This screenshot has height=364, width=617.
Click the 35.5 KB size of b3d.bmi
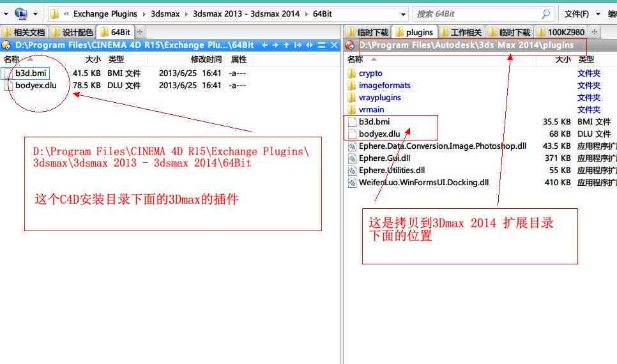click(556, 121)
